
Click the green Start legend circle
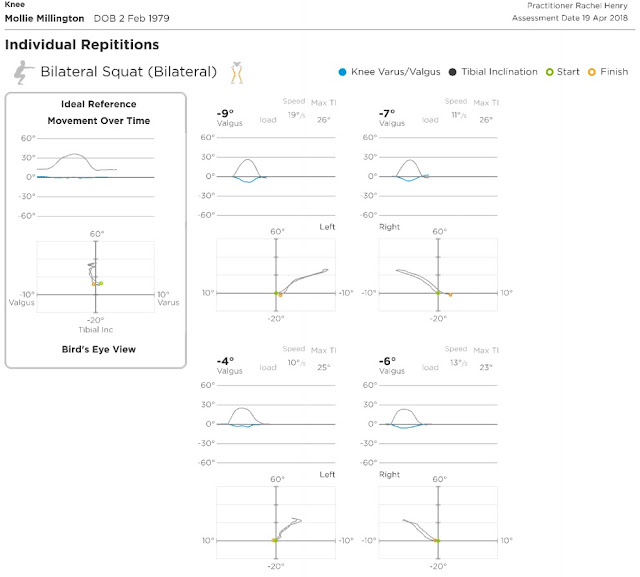point(549,72)
